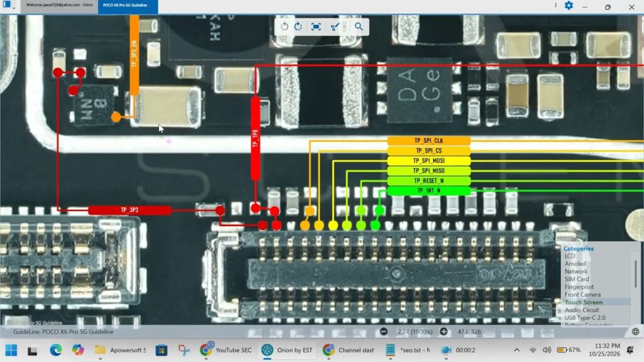Select the Amoled category
Viewport: 644px width, 362px height.
[575, 264]
